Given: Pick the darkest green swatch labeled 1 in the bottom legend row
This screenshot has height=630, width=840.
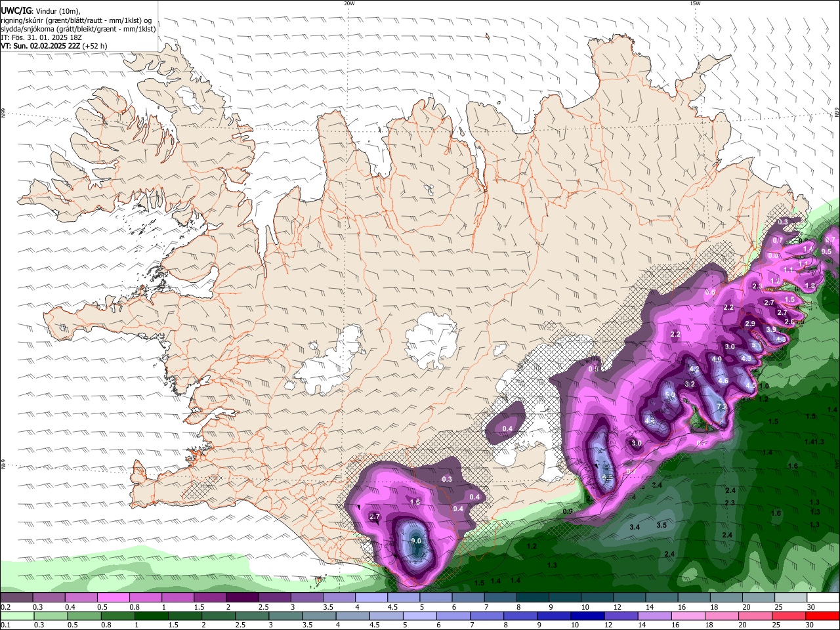Looking at the screenshot, I should pos(151,616).
